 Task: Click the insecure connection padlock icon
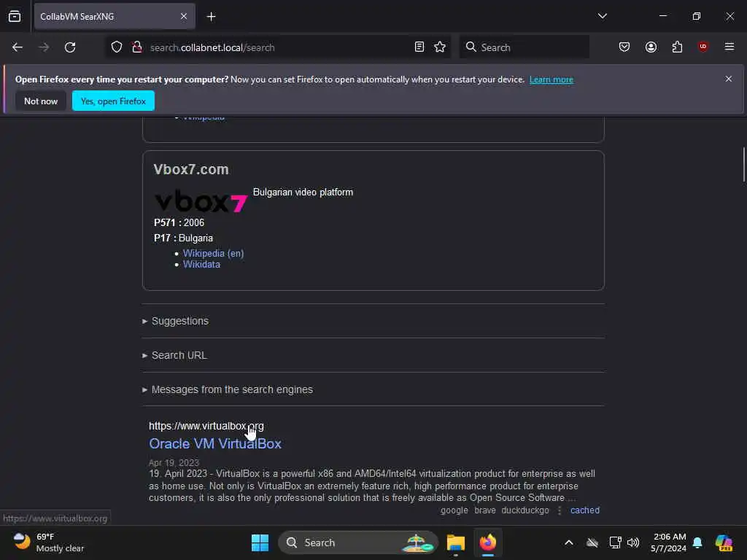tap(137, 47)
